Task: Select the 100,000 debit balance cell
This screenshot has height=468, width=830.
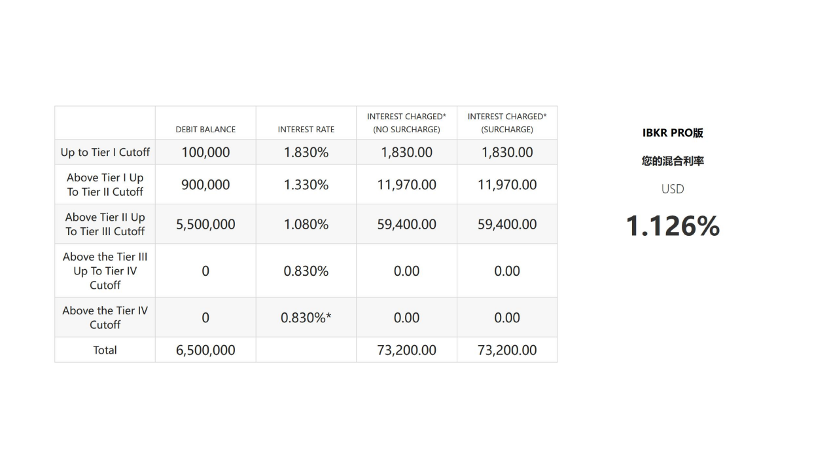Action: 205,152
